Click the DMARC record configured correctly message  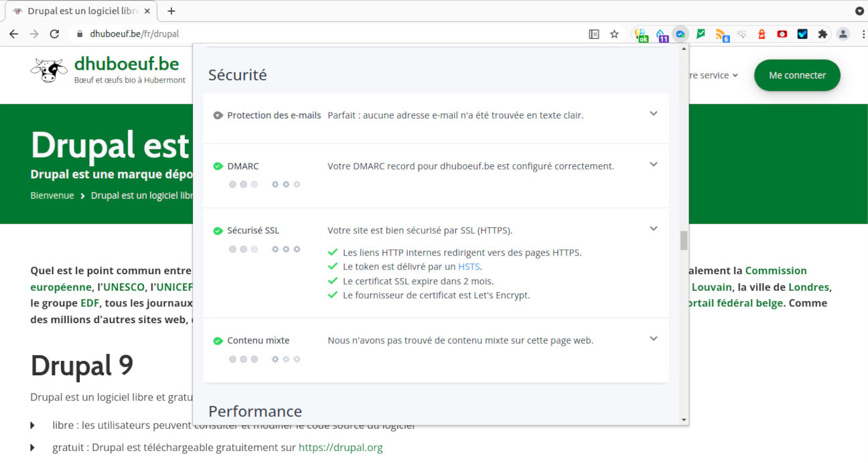(471, 166)
